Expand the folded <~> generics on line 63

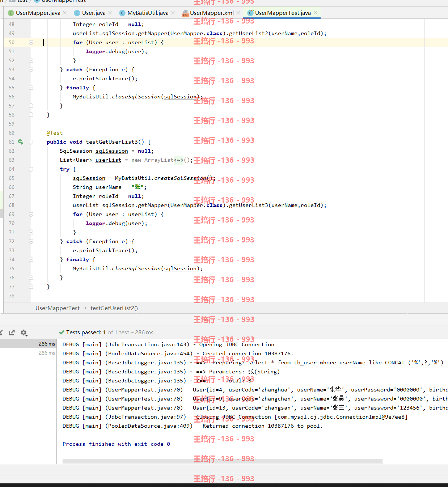[179, 160]
